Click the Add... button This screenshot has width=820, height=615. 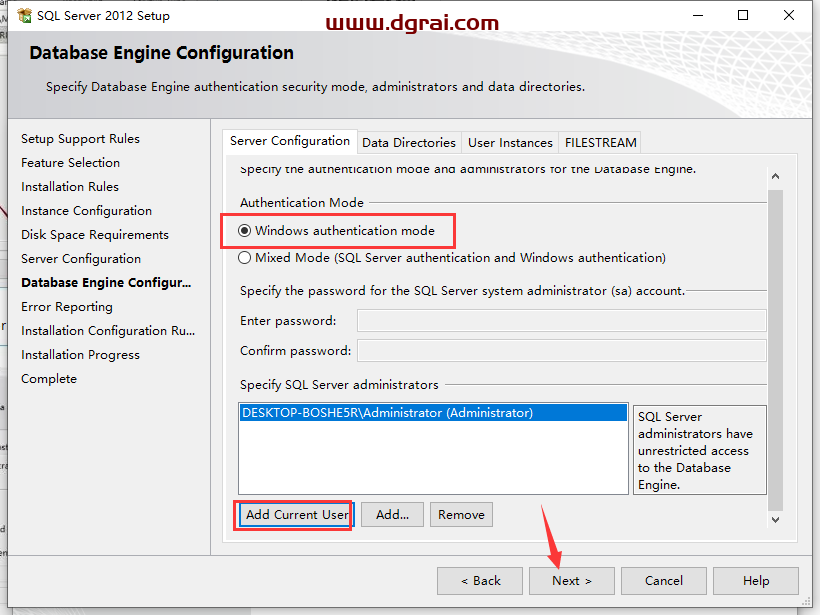click(392, 515)
